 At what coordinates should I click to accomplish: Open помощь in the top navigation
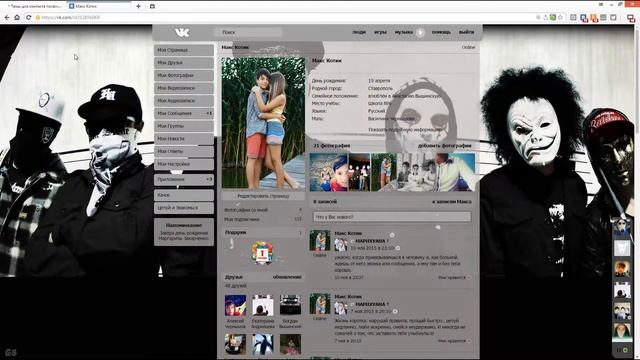[x=441, y=32]
